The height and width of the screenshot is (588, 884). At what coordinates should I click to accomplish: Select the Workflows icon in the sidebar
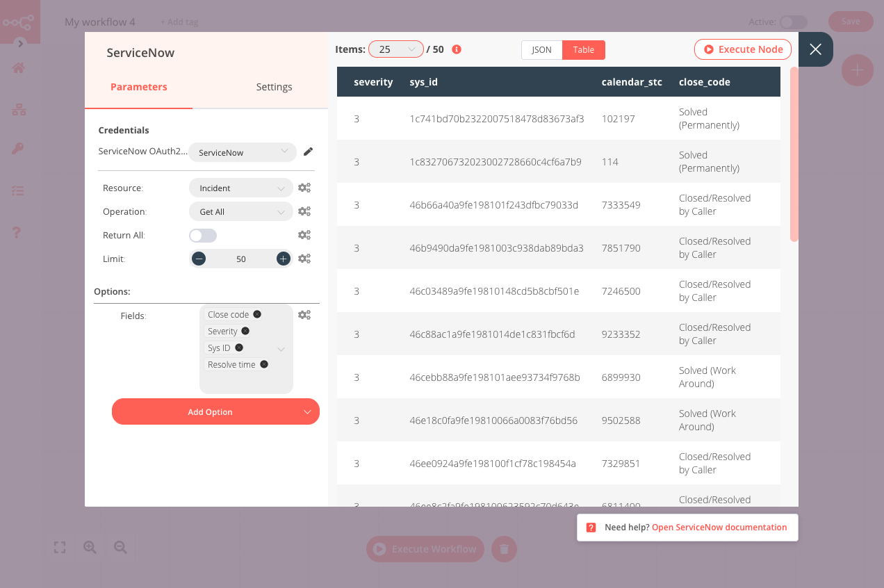(x=17, y=109)
